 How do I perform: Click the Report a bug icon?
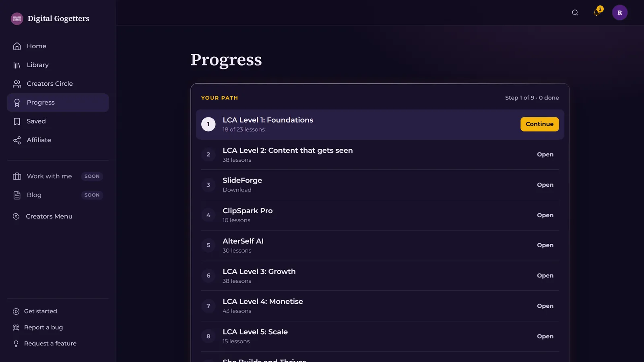tap(16, 327)
